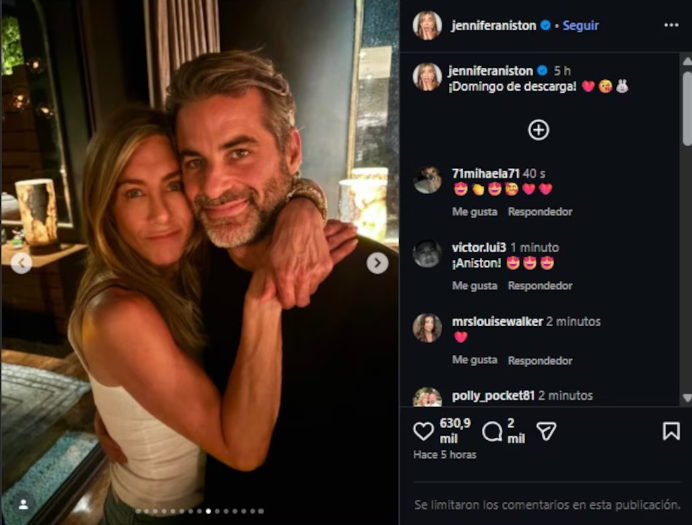The width and height of the screenshot is (692, 525).
Task: Open mrslouisewalker's profile avatar
Action: pyautogui.click(x=427, y=328)
